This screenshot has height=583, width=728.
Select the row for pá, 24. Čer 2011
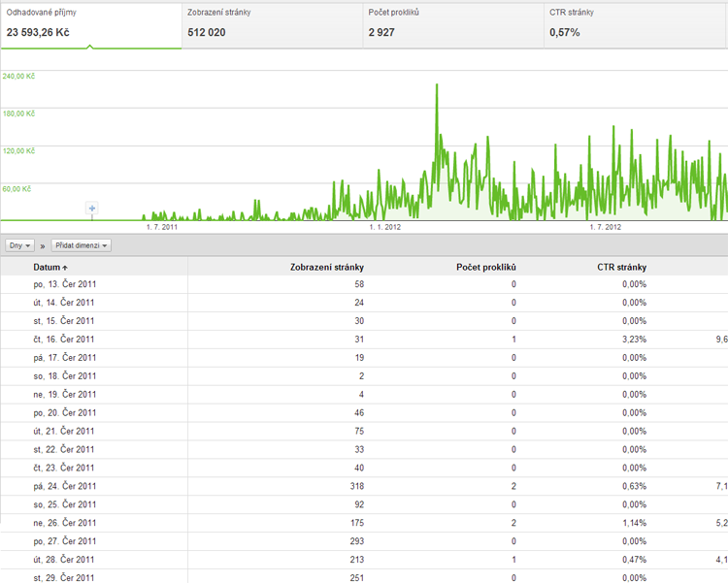pos(364,486)
